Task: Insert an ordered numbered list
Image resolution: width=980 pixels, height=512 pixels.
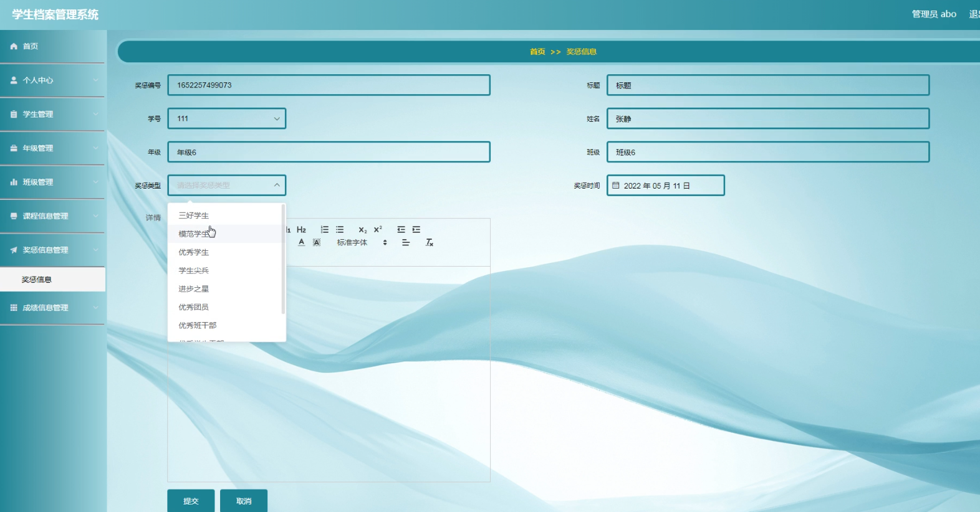Action: (325, 230)
